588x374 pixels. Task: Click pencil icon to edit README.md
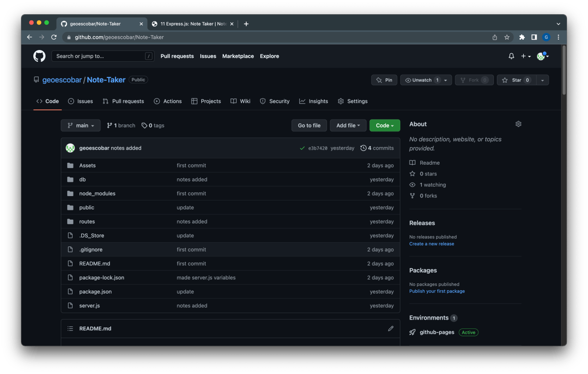391,328
